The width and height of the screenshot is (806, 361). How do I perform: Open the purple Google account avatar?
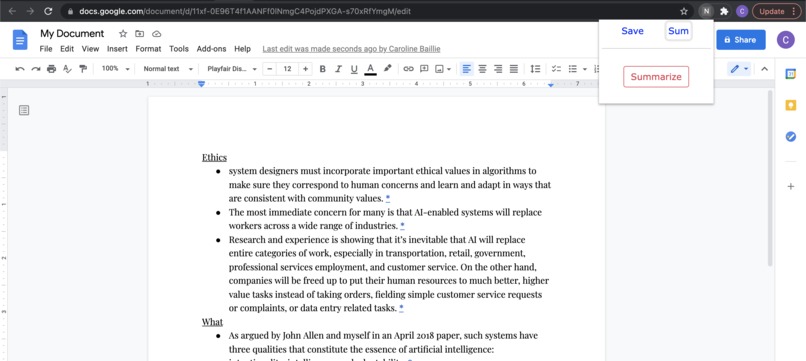point(785,40)
